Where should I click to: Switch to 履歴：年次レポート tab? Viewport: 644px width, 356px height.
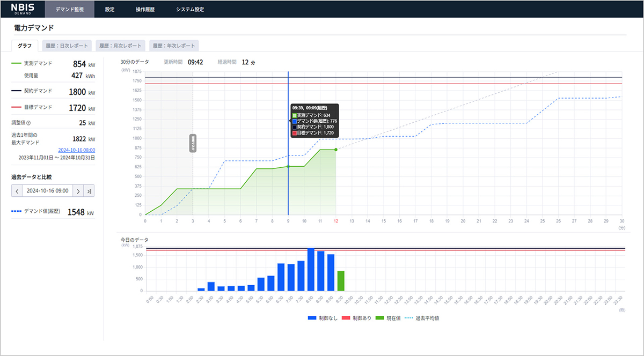[x=174, y=46]
